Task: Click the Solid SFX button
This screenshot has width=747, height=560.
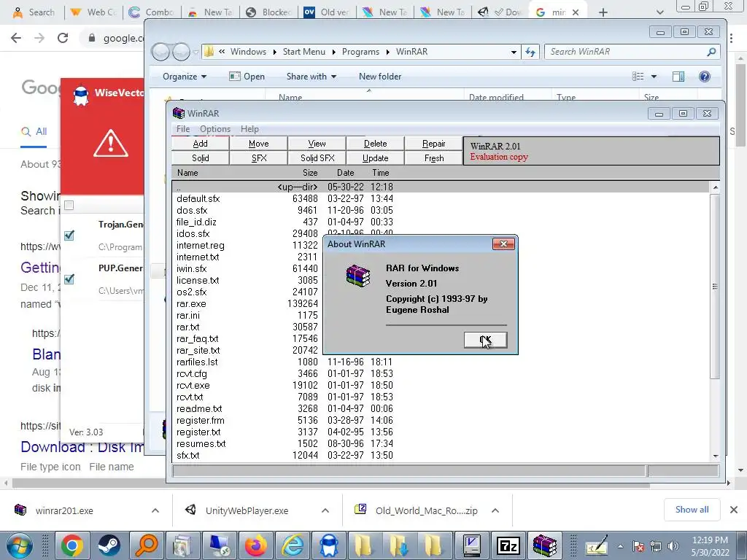Action: point(317,158)
